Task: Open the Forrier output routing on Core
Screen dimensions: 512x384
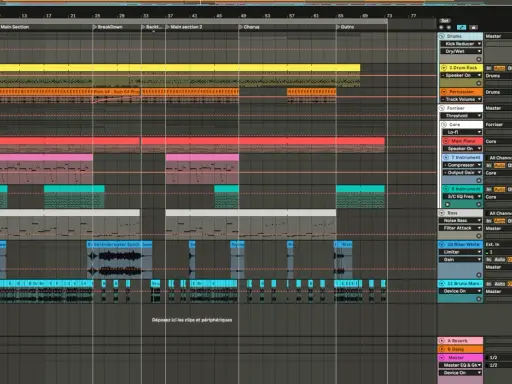Action: [498, 124]
